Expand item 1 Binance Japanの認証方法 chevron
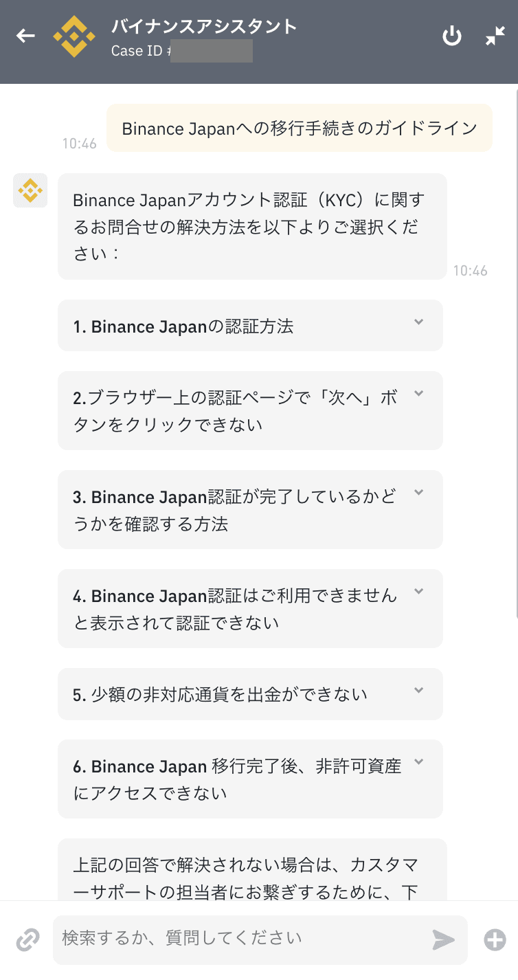 pyautogui.click(x=419, y=322)
